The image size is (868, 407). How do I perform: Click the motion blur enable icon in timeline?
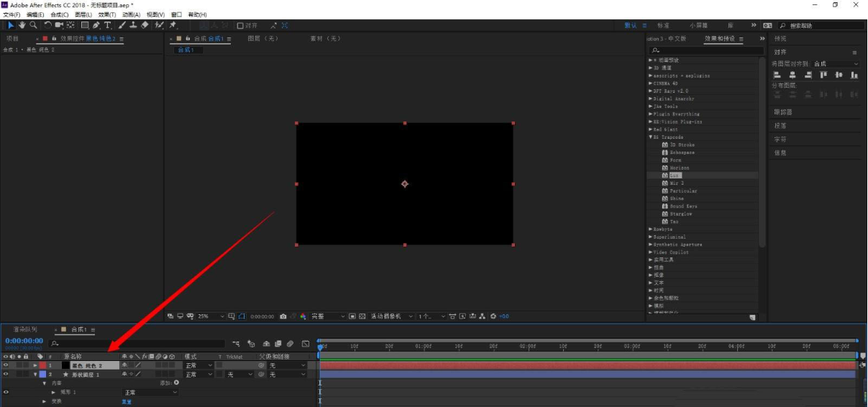tap(290, 344)
